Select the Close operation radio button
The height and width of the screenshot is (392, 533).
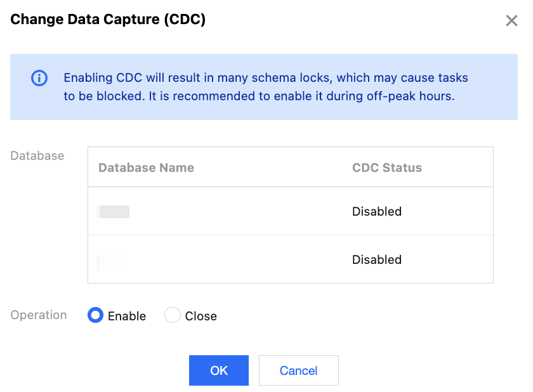click(173, 315)
